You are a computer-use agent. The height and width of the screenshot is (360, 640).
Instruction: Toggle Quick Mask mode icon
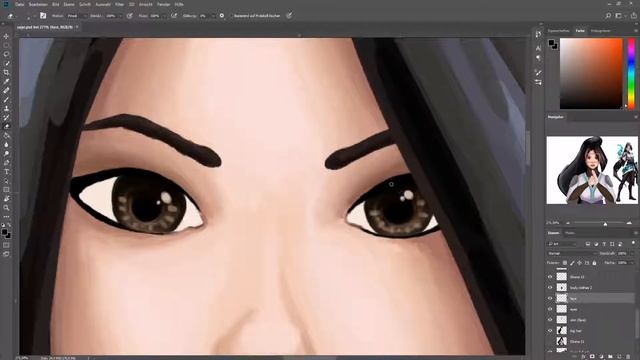[x=6, y=245]
